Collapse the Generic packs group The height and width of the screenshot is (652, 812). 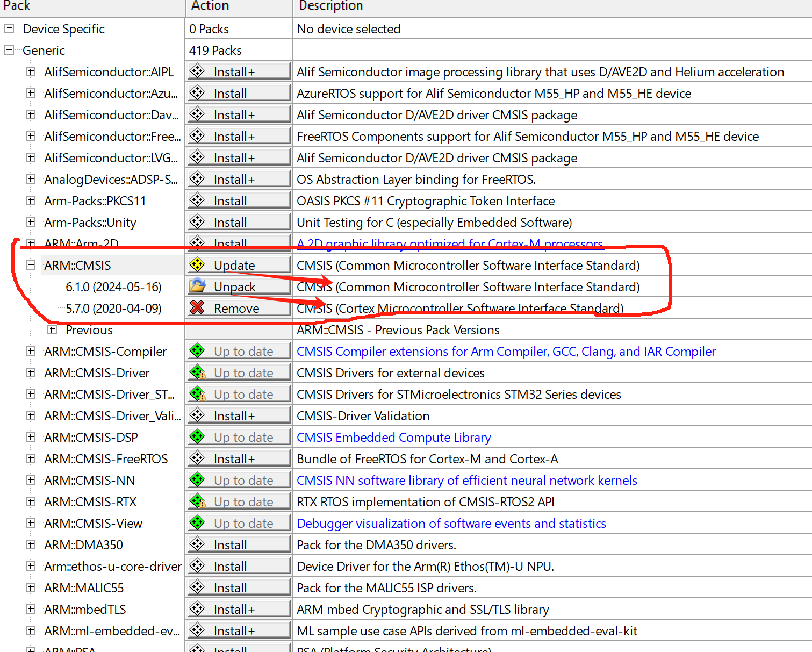point(9,50)
